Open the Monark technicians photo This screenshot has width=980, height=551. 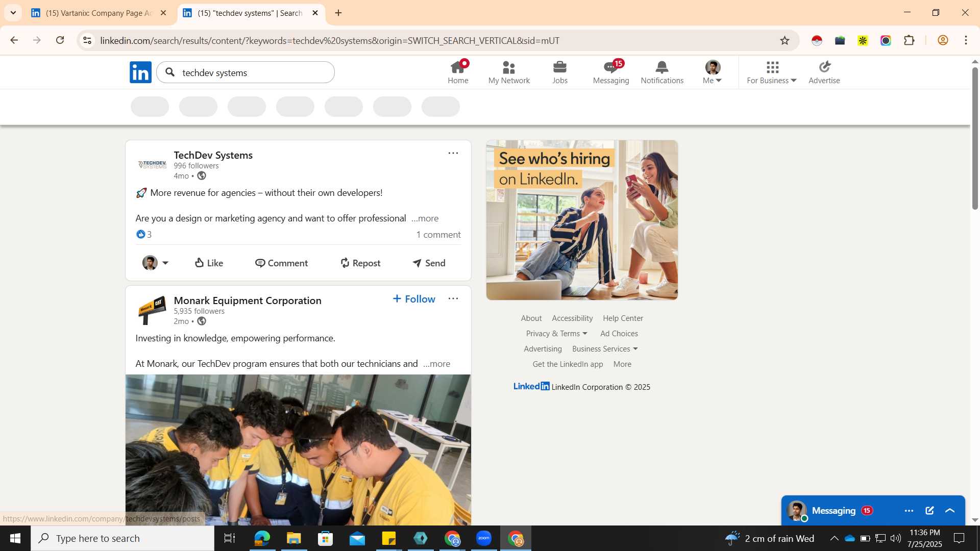click(298, 450)
